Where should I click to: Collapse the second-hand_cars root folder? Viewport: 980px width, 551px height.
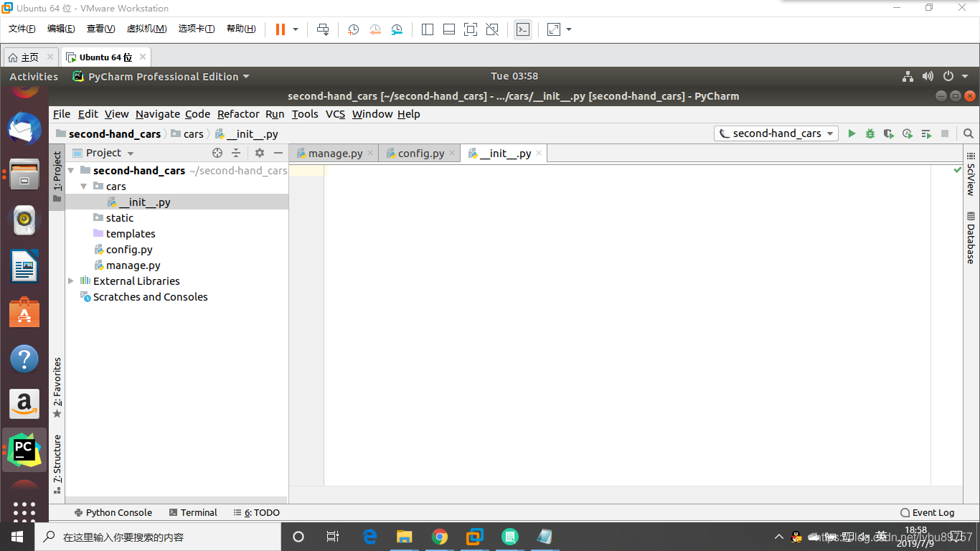71,171
